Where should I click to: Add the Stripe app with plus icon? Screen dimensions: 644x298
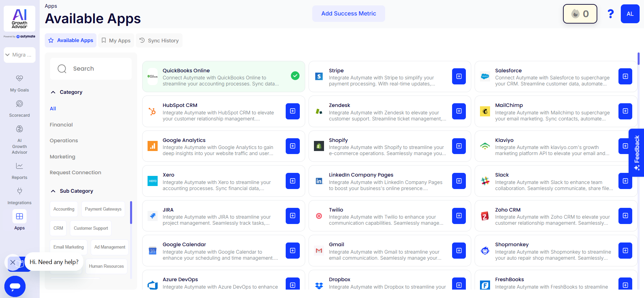coord(459,76)
